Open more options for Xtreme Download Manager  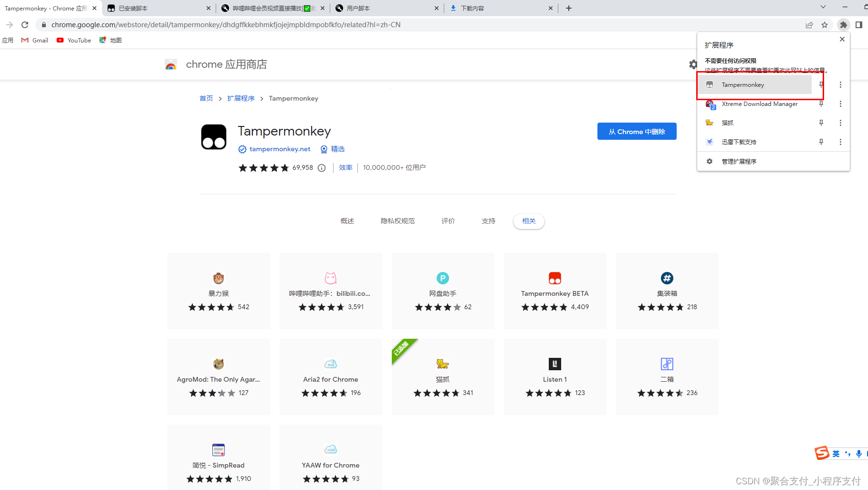click(x=840, y=104)
